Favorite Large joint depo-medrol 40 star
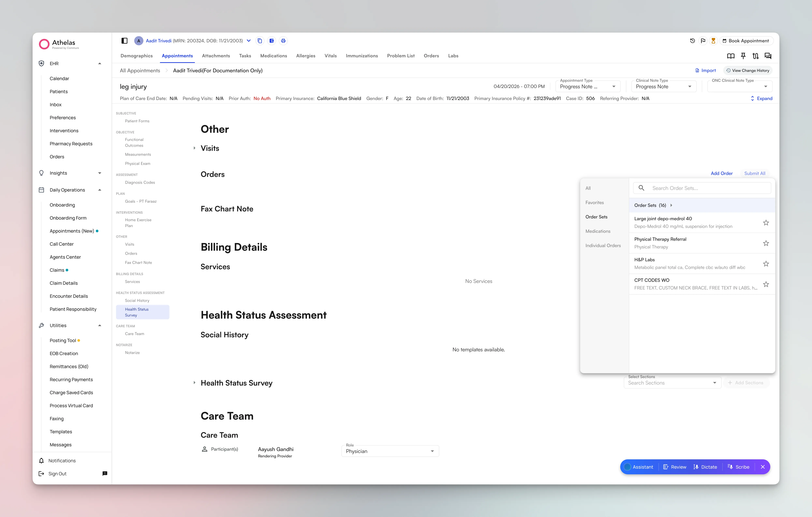This screenshot has height=517, width=812. 766,223
